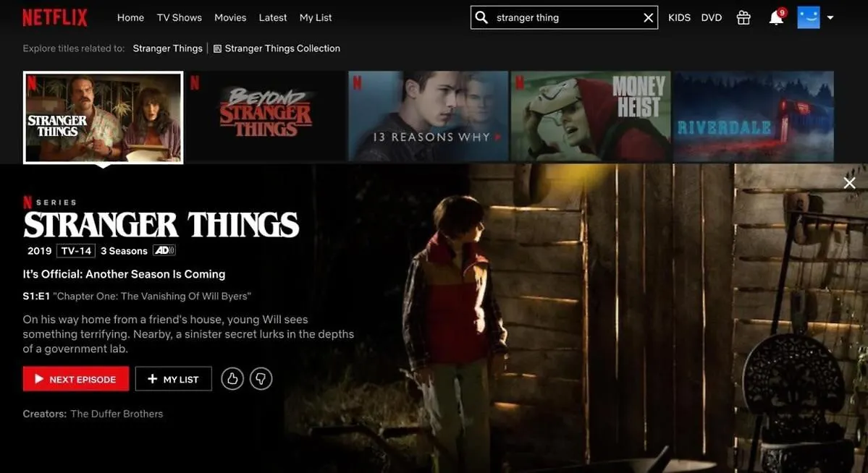This screenshot has height=473, width=868.
Task: Select the Stranger Things thumbnail
Action: [x=103, y=117]
